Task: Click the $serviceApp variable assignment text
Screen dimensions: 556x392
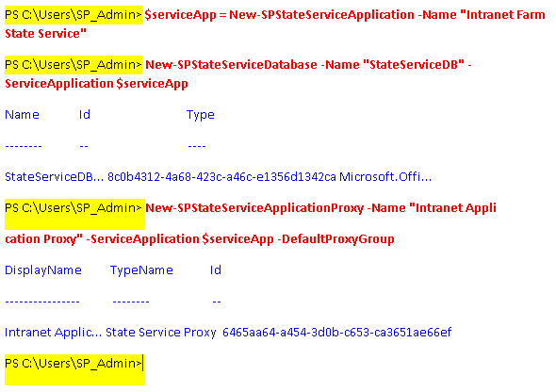Action: 181,15
